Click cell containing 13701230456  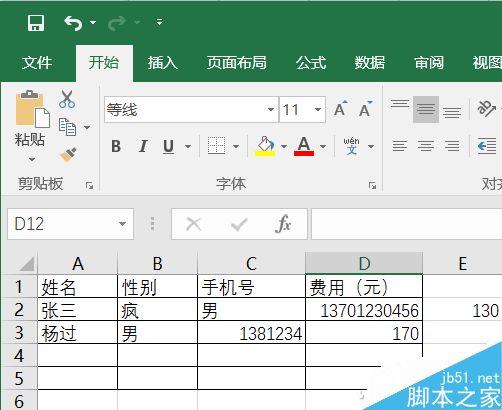tap(364, 310)
